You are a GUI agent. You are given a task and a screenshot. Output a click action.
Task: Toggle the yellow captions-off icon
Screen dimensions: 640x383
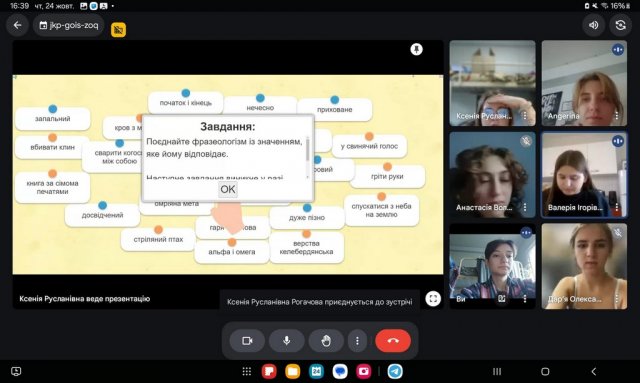[118, 29]
